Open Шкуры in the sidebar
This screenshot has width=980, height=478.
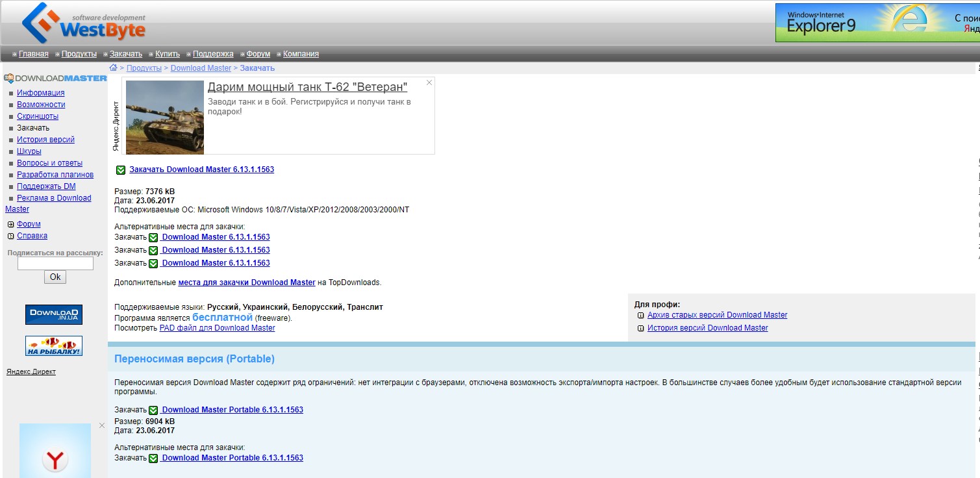coord(29,151)
